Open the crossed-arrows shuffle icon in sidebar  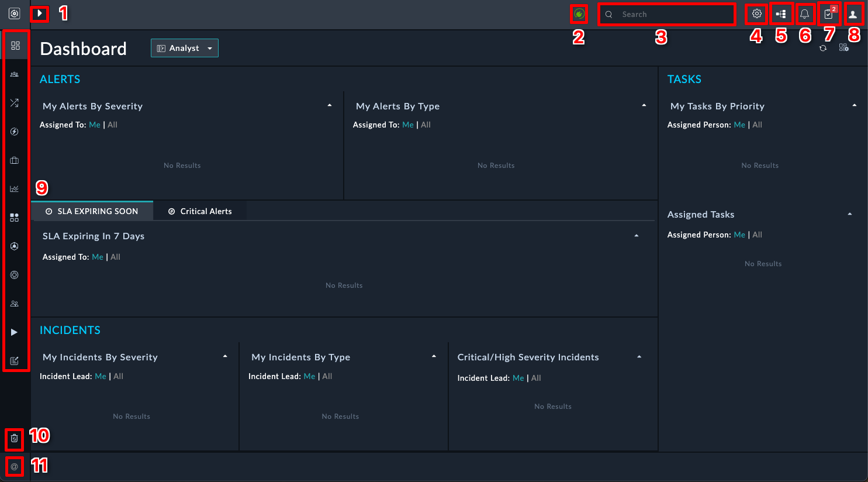click(x=15, y=103)
